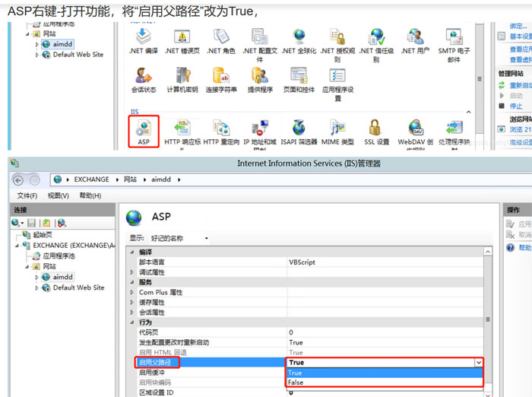Open the 会话状态 icon
Screen dimensions: 532x397
pos(143,78)
